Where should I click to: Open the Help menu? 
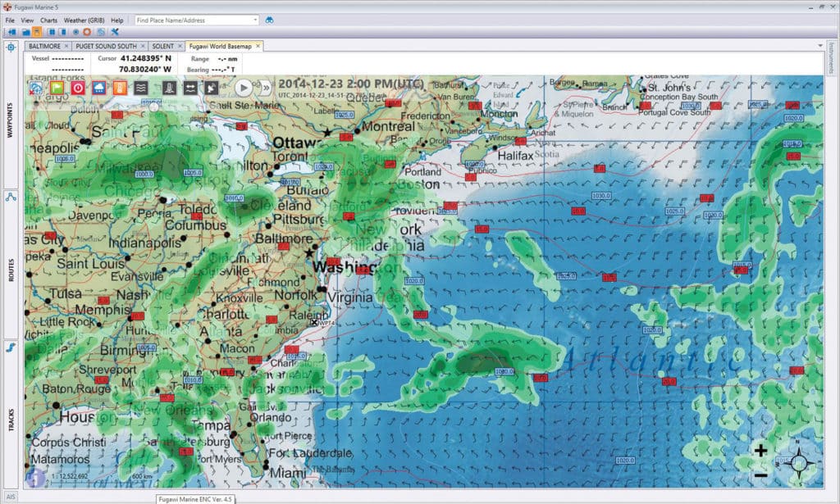116,20
